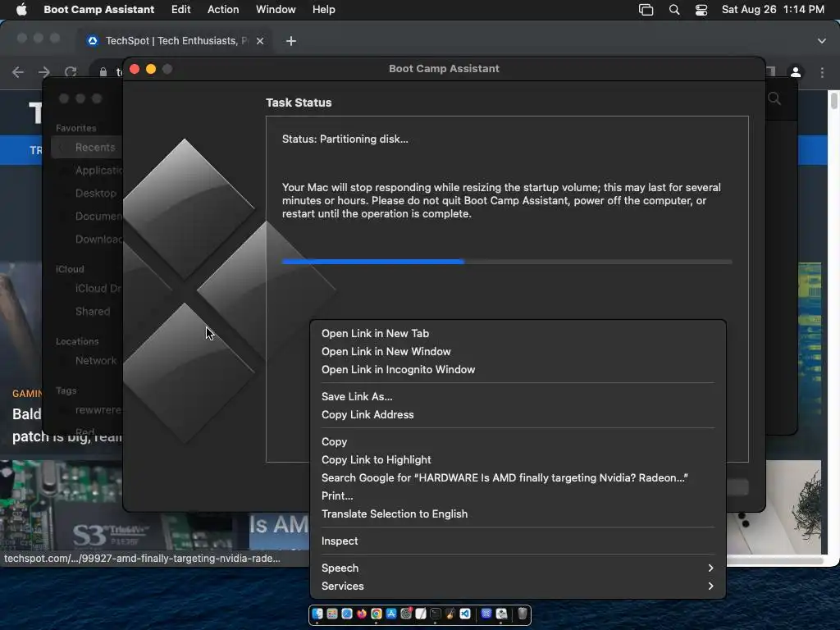Click Chrome's forward arrow button
The width and height of the screenshot is (840, 630).
pos(44,72)
